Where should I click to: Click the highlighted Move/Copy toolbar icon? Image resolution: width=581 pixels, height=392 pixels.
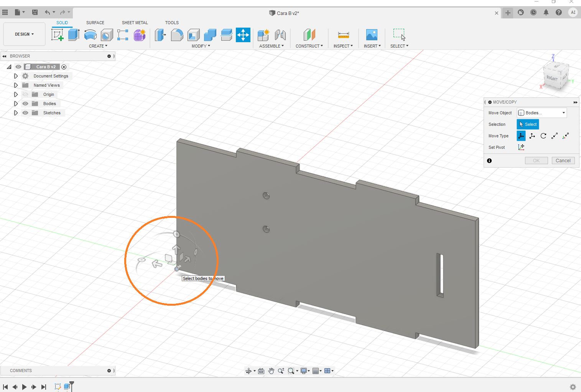click(243, 35)
